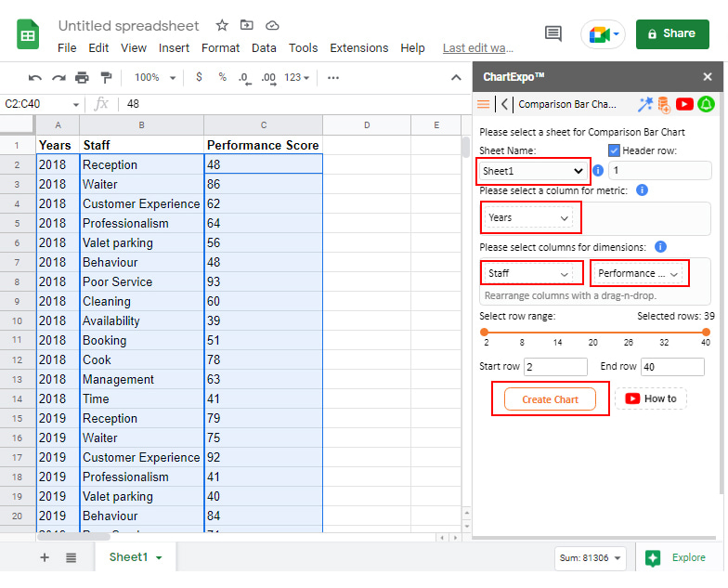Increase decimal places
Viewport: 728px width, 588px height.
pyautogui.click(x=268, y=78)
